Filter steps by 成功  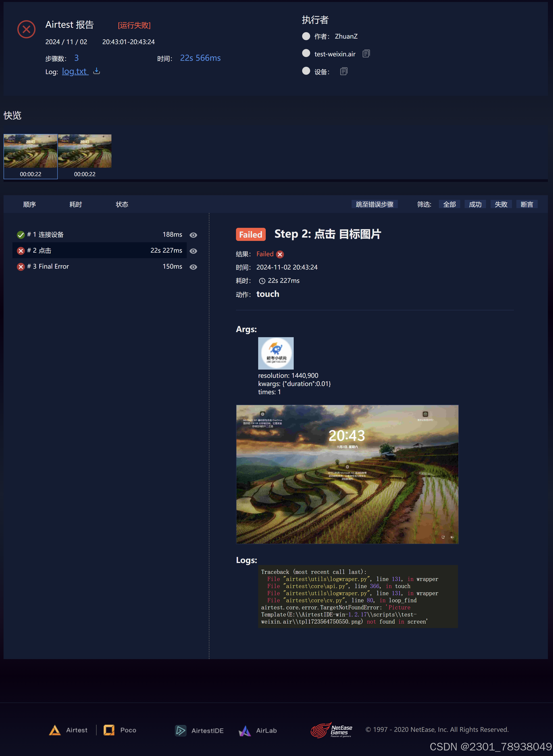475,204
